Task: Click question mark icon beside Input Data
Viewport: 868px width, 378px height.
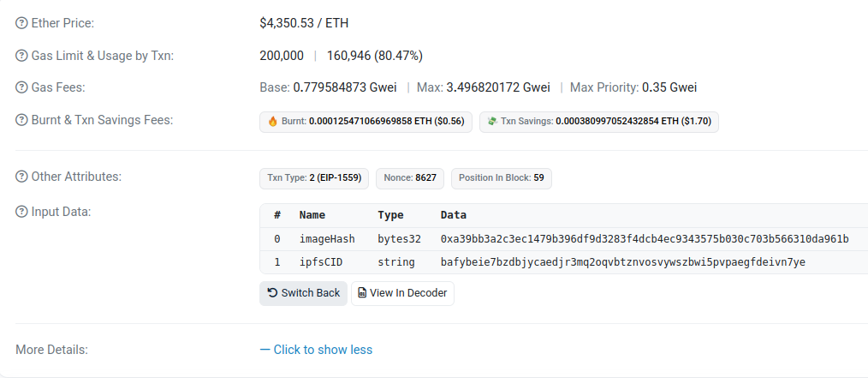Action: (21, 212)
